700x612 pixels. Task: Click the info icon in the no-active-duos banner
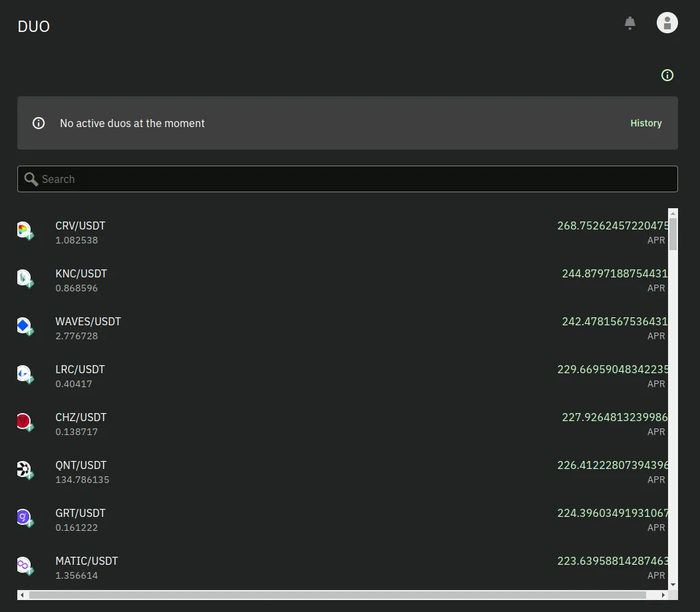39,123
